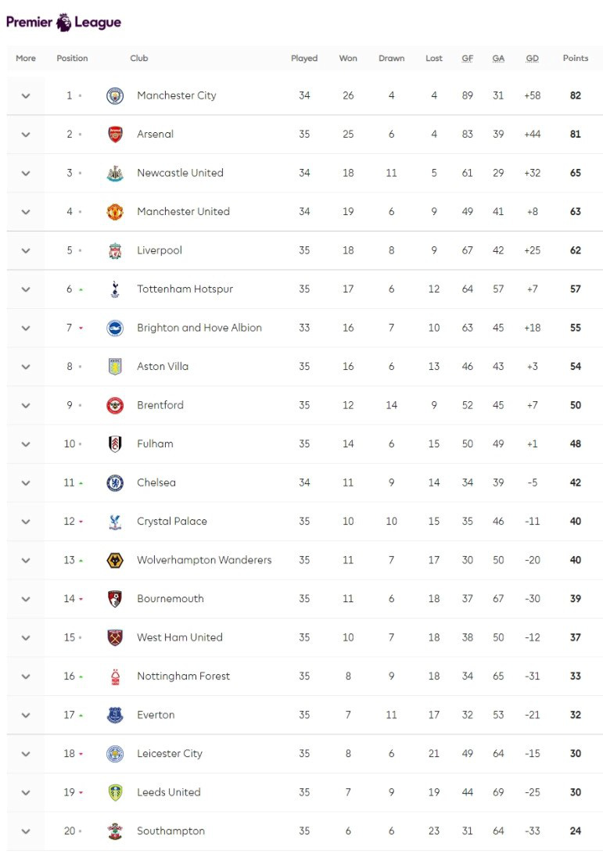
Task: Click the Chelsea club crest
Action: point(115,482)
